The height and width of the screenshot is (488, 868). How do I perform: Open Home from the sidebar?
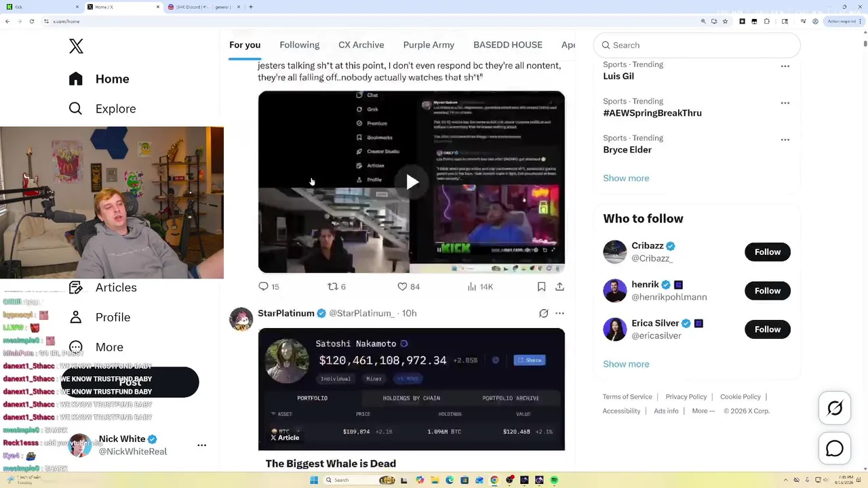pos(99,79)
